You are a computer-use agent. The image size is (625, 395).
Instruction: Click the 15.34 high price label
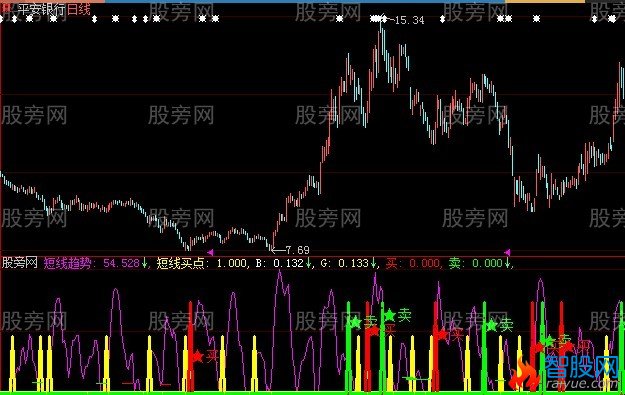tap(409, 20)
